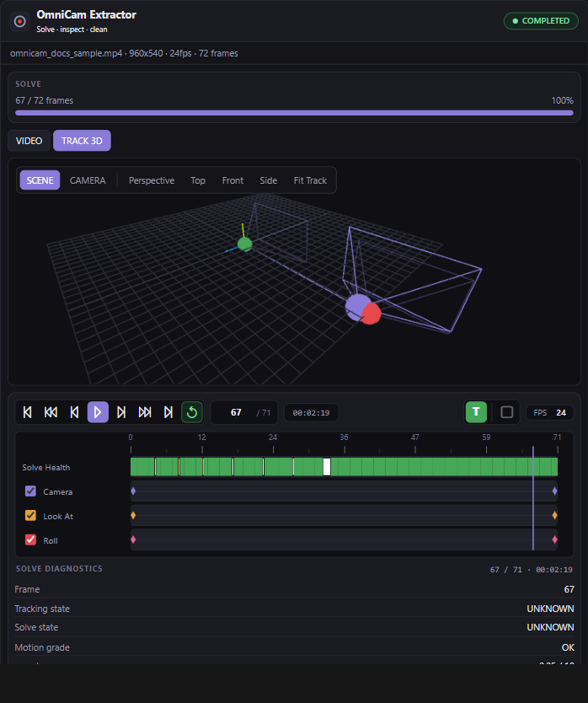Click the Look At start keyframe diamond
Image resolution: width=588 pixels, height=703 pixels.
point(133,515)
